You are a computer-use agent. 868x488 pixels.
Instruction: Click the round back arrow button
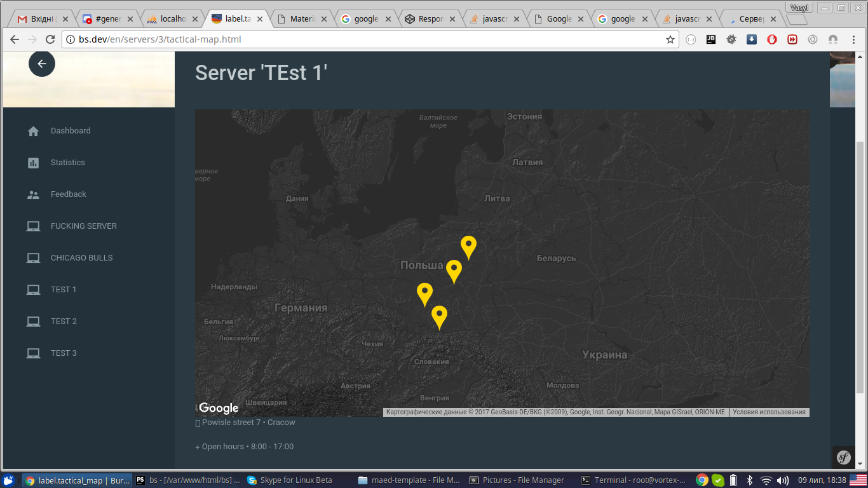click(42, 64)
